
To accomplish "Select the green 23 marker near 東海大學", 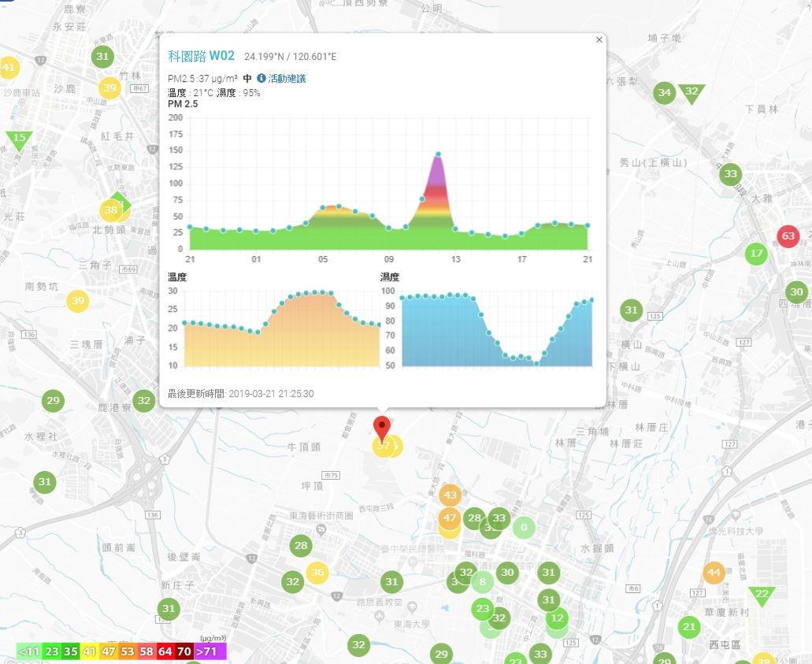I will [x=483, y=609].
